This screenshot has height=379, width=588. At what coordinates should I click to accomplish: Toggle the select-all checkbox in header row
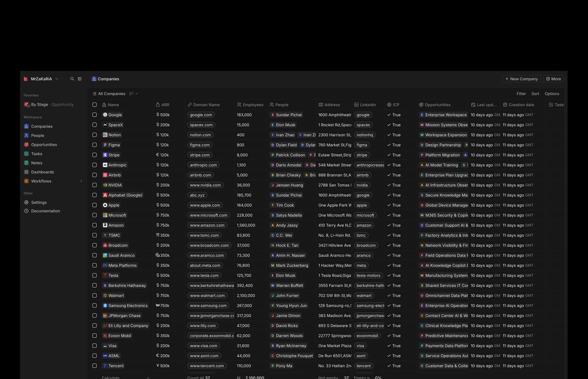coord(94,105)
